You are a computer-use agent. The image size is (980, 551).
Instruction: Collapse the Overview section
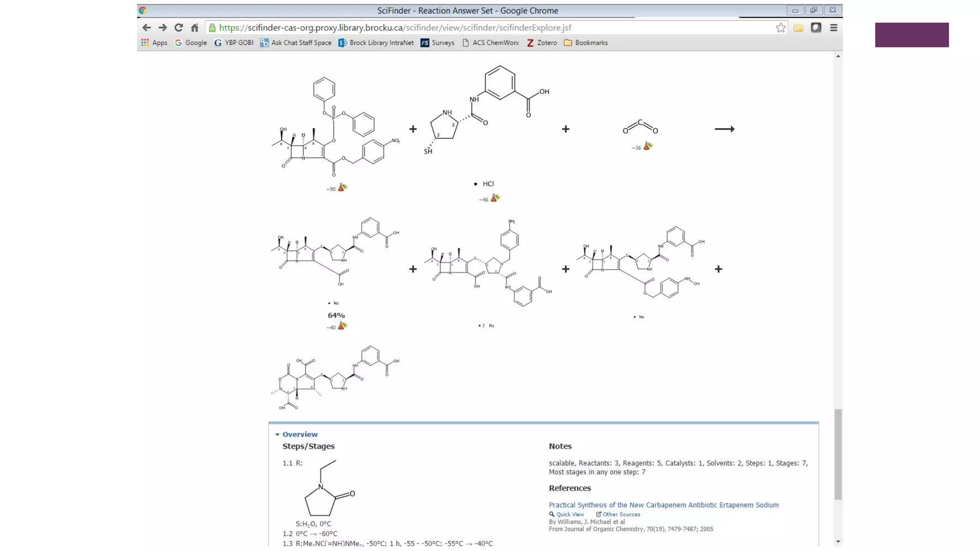pyautogui.click(x=278, y=434)
